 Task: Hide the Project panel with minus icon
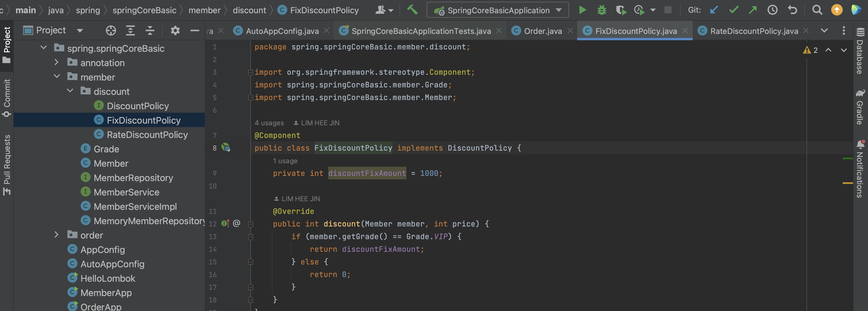(x=194, y=31)
